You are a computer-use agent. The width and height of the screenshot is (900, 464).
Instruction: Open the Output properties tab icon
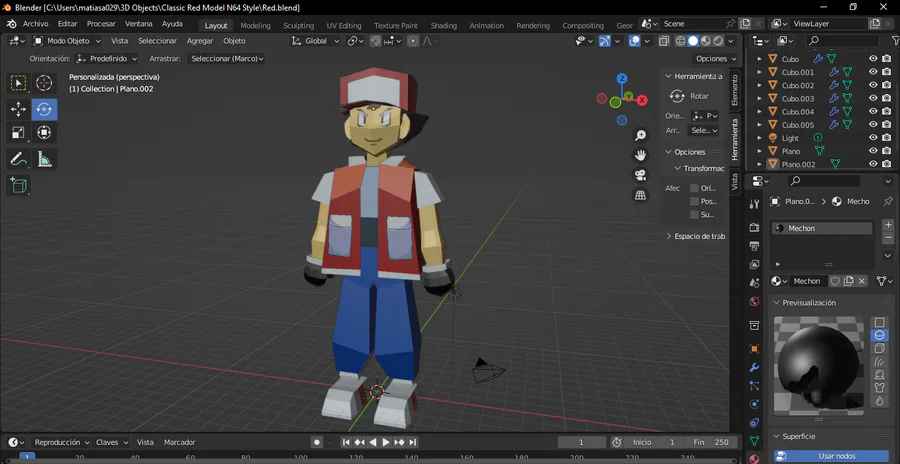click(x=754, y=246)
